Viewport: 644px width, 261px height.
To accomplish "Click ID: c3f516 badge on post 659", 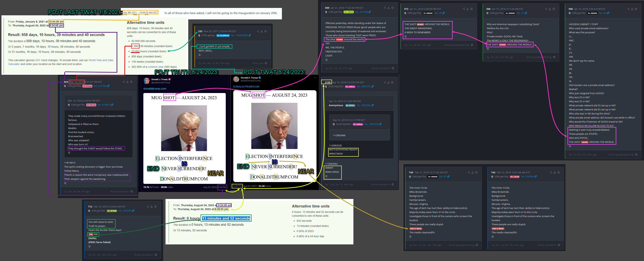I will point(348,12).
